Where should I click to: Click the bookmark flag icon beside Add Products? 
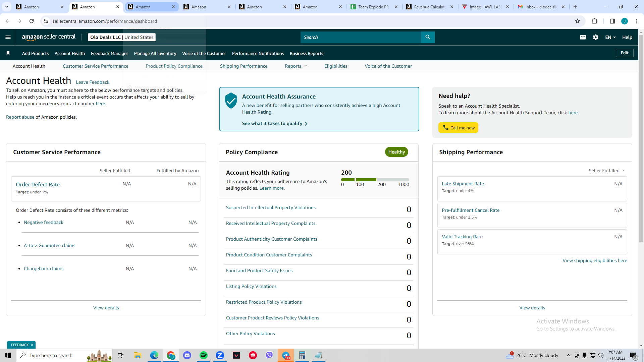point(8,53)
